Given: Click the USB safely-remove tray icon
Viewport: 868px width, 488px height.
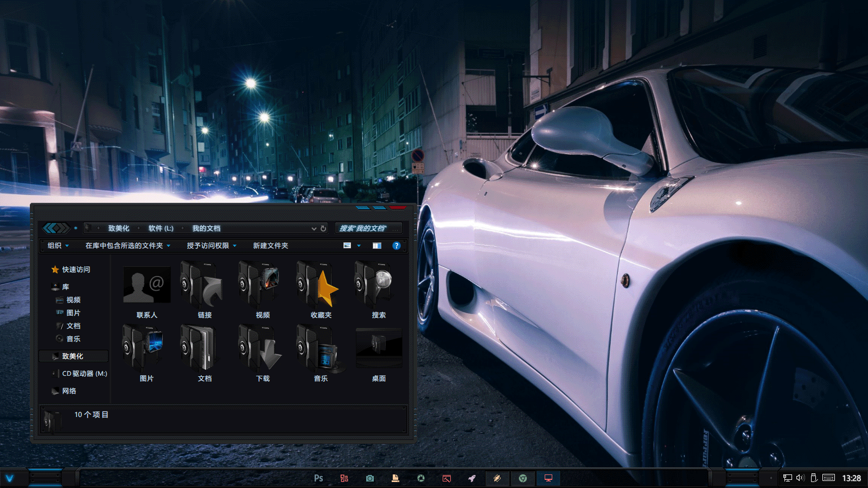Looking at the screenshot, I should [x=814, y=478].
